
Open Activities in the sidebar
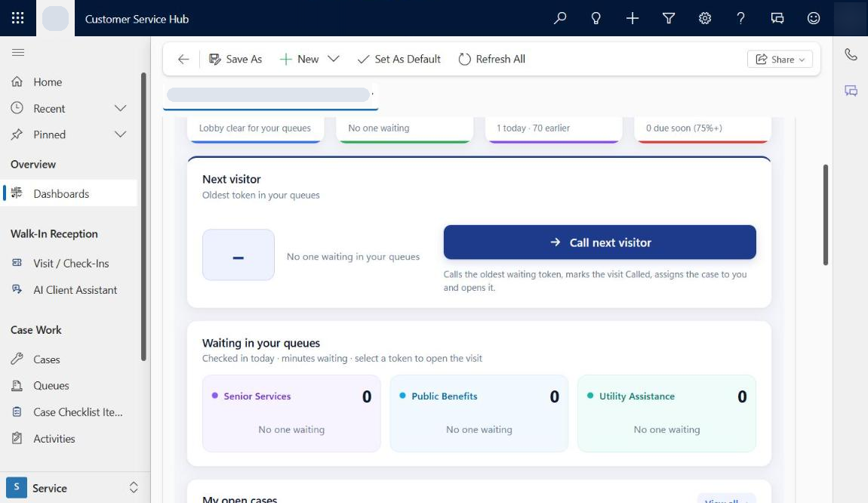click(69, 438)
